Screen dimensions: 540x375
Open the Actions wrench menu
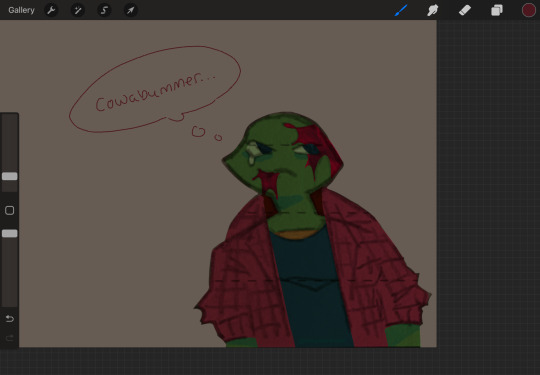(51, 10)
